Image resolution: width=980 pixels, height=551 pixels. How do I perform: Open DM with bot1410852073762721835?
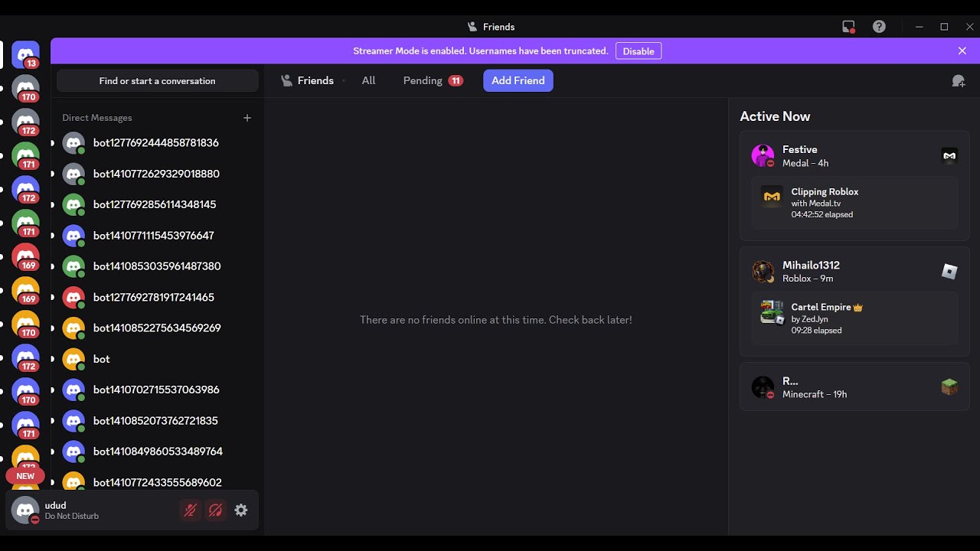158,421
